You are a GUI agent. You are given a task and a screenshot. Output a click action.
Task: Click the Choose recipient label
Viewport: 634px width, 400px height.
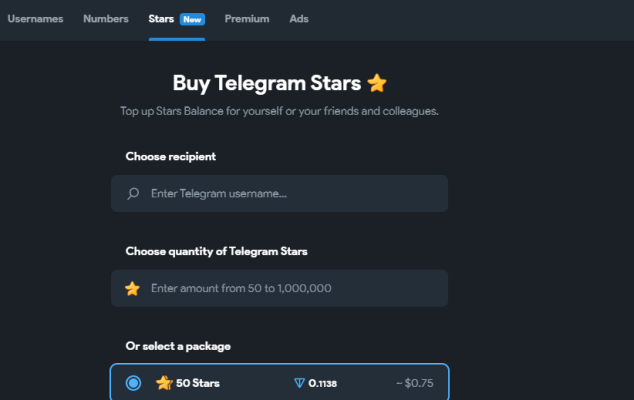click(x=170, y=156)
